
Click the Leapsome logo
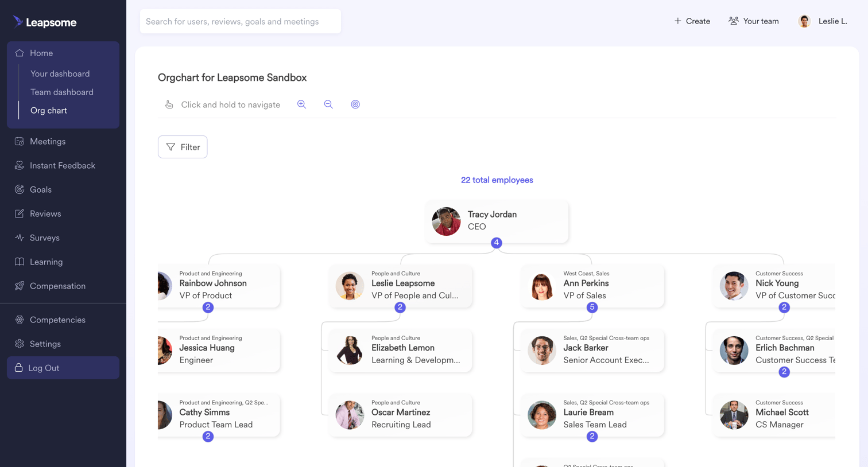pyautogui.click(x=45, y=22)
